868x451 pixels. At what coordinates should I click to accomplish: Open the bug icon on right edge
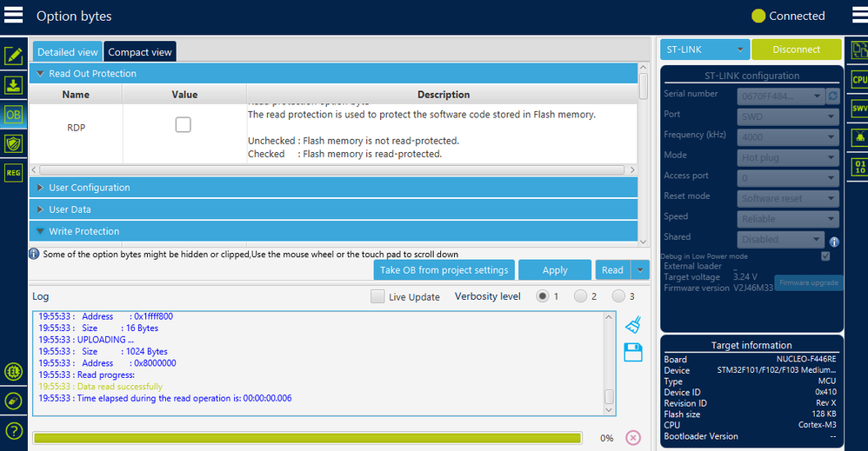coord(859,136)
